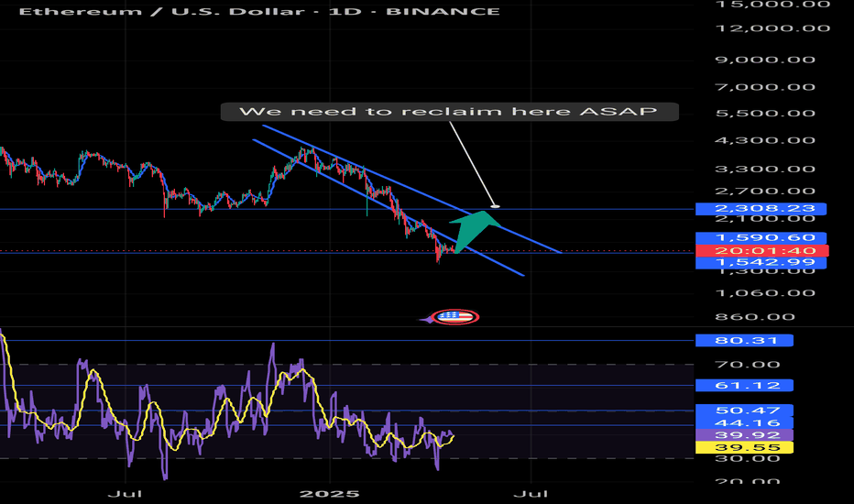Viewport: 854px width, 504px height.
Task: Click the 50.47 RSI level label
Action: click(745, 411)
